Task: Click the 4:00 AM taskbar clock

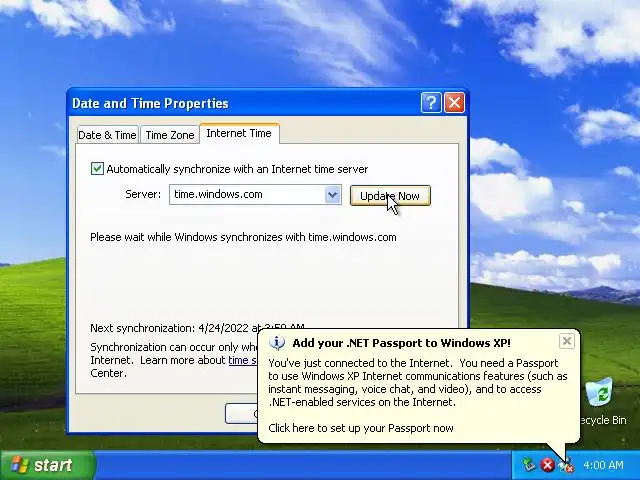Action: pos(603,465)
